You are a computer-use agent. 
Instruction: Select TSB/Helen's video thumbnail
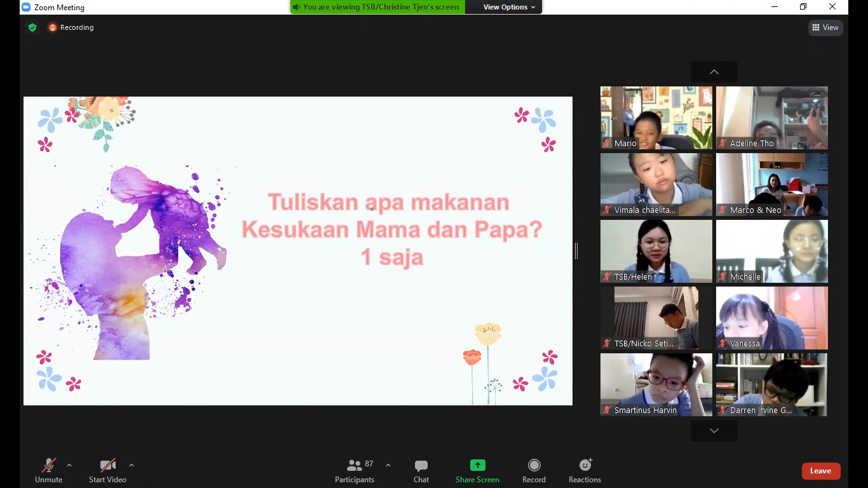click(x=656, y=251)
